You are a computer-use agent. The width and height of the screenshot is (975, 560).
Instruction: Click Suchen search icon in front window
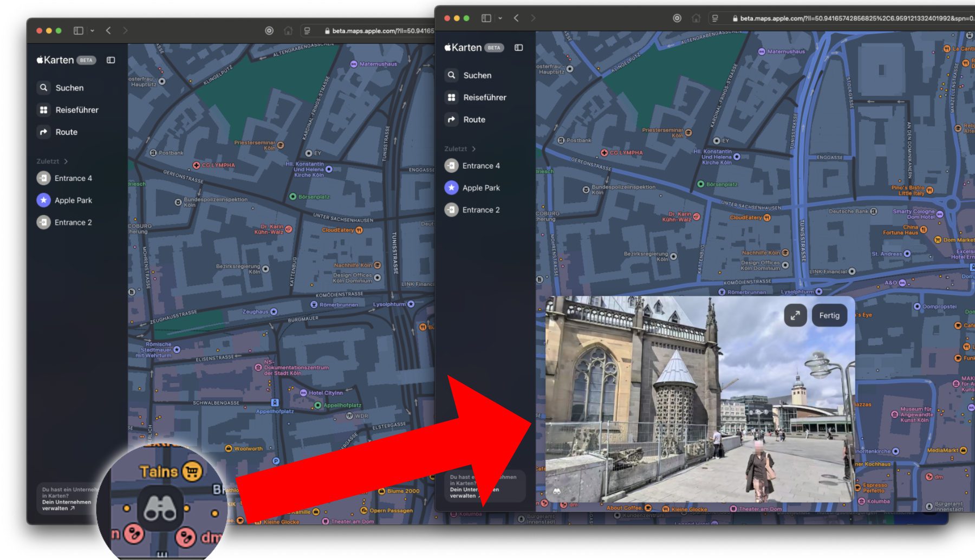point(451,75)
